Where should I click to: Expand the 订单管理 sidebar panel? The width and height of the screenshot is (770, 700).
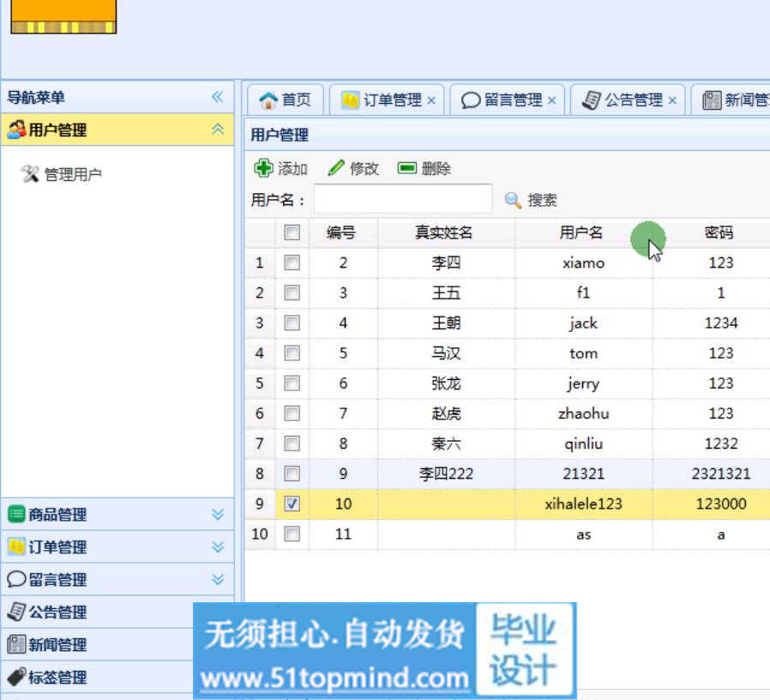click(x=218, y=547)
